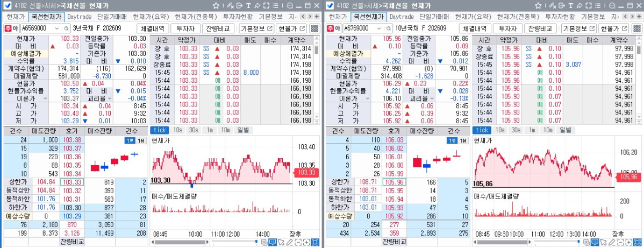Add left 3년국채 window to favorites star
Image resolution: width=644 pixels, height=248 pixels.
pyautogui.click(x=216, y=6)
